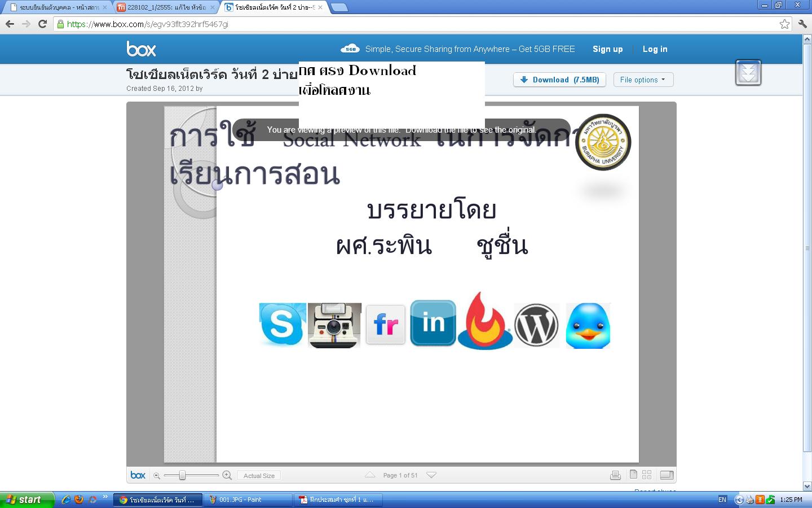
Task: Click the browser Back arrow
Action: click(10, 24)
